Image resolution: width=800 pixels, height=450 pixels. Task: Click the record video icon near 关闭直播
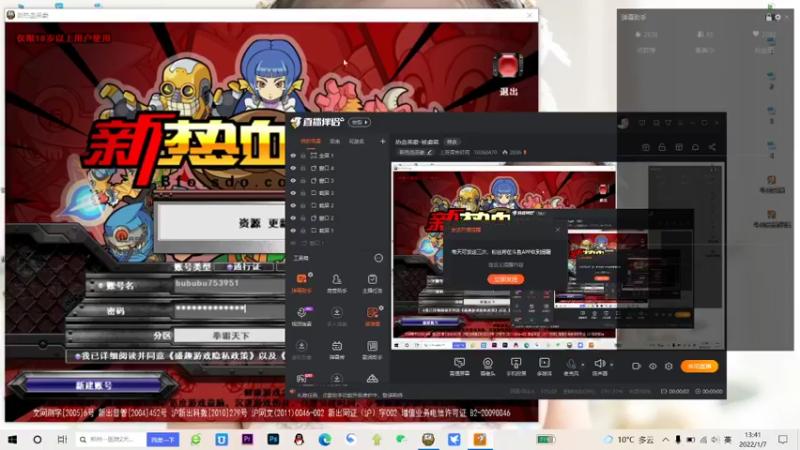tap(636, 366)
